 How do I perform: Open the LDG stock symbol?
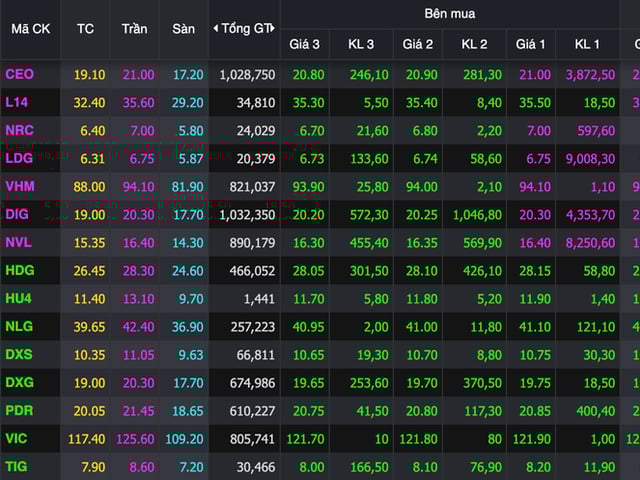tap(19, 158)
